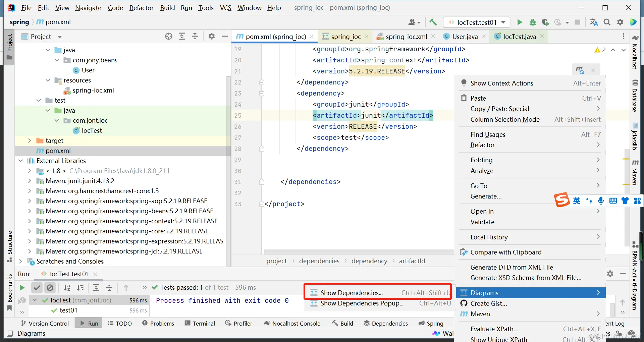The height and width of the screenshot is (342, 644).
Task: Open Spring tool window button
Action: click(x=431, y=323)
